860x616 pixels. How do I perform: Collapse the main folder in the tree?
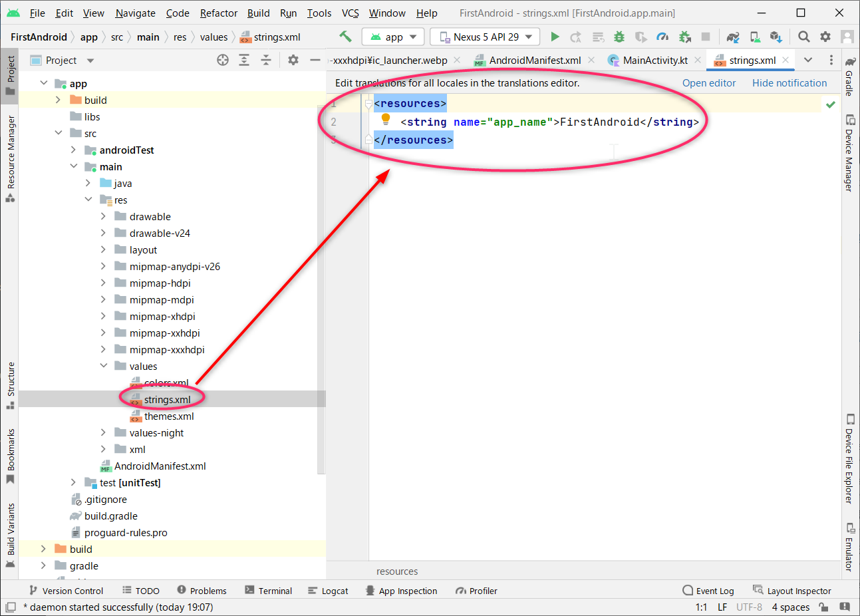click(74, 166)
